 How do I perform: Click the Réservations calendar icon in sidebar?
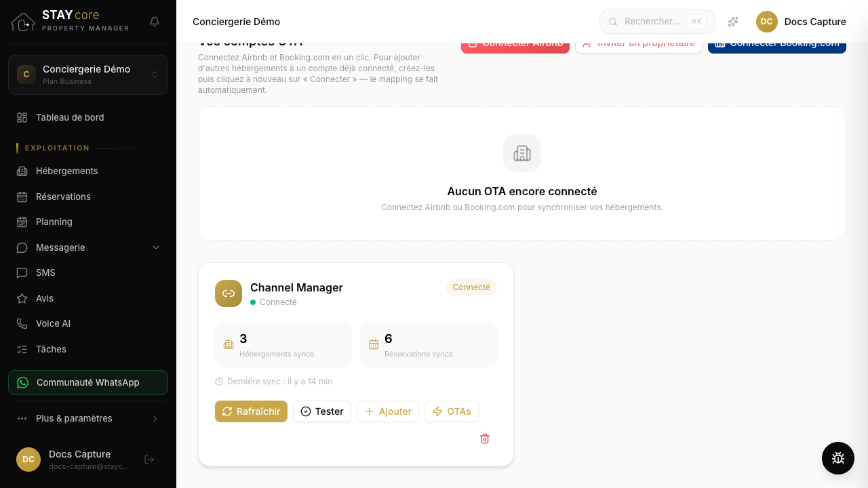pos(22,197)
